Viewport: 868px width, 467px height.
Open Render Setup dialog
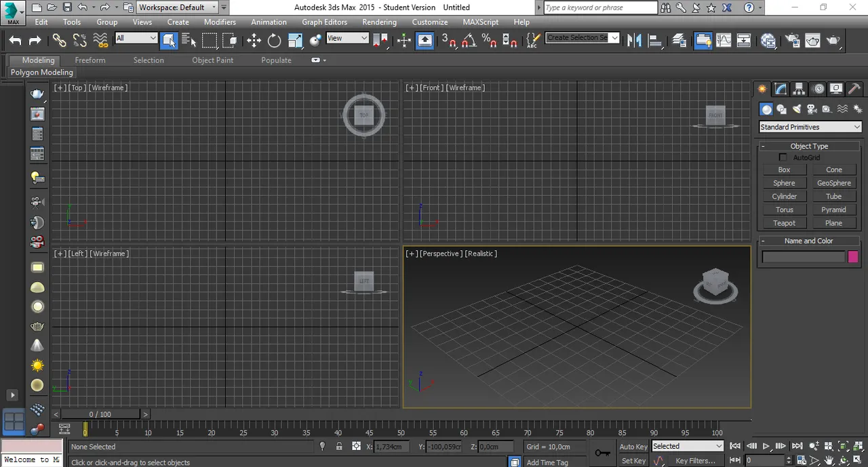[792, 41]
